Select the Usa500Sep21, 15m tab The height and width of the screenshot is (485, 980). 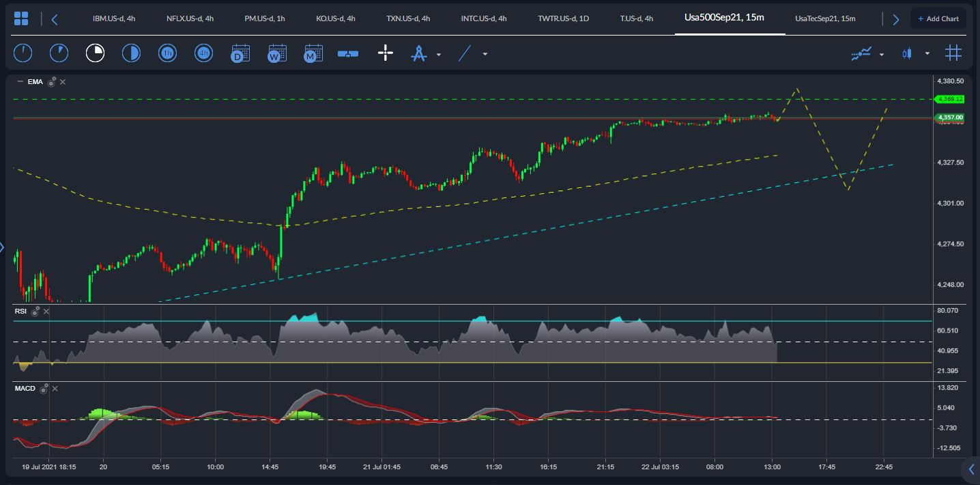(x=724, y=18)
